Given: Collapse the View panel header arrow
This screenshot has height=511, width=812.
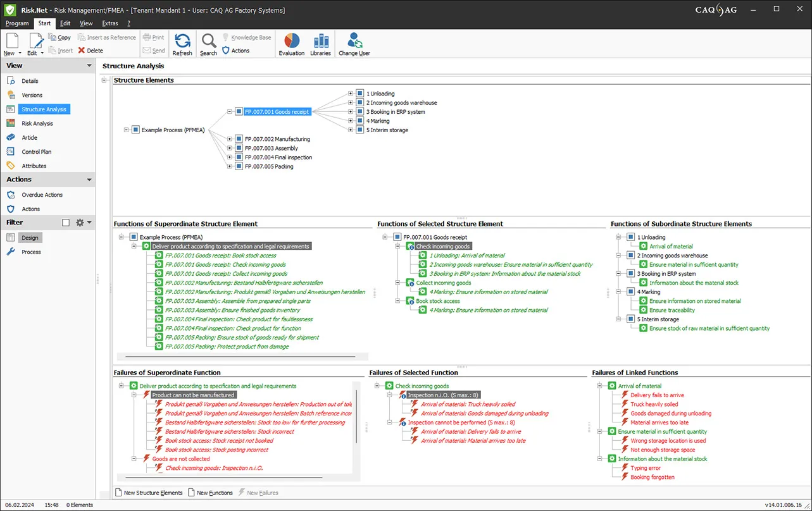Looking at the screenshot, I should click(89, 66).
